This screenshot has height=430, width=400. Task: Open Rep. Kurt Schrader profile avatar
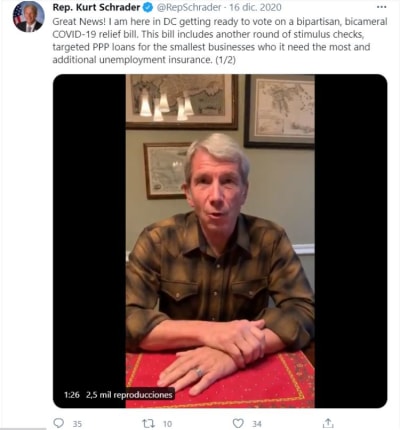[x=28, y=16]
